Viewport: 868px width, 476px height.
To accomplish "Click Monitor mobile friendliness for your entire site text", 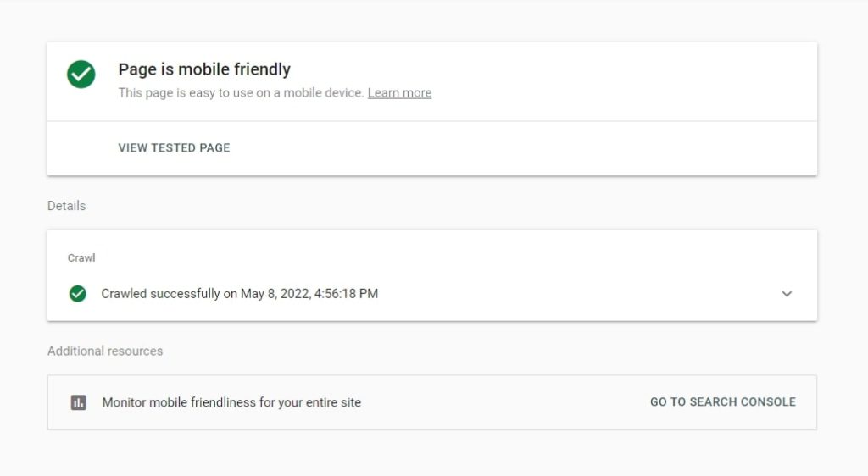I will [231, 402].
